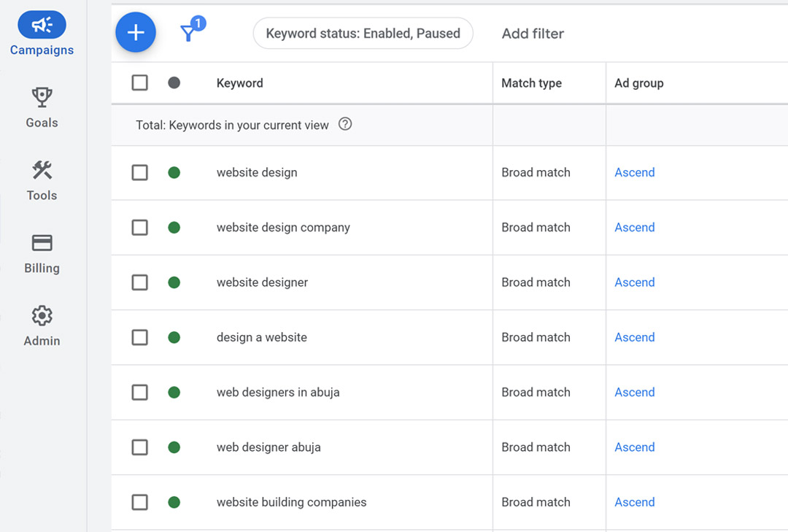Check the box for web designers in abuja
The image size is (788, 532).
(139, 392)
